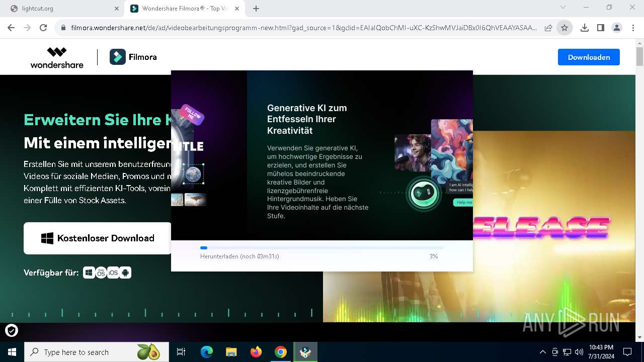The image size is (644, 362).
Task: Open the Chrome profile menu
Action: pyautogui.click(x=617, y=28)
